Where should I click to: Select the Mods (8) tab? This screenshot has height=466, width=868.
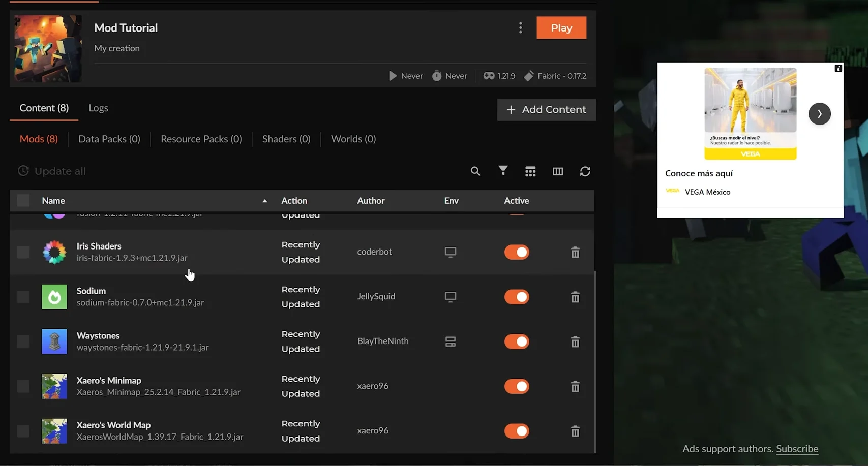pyautogui.click(x=39, y=139)
